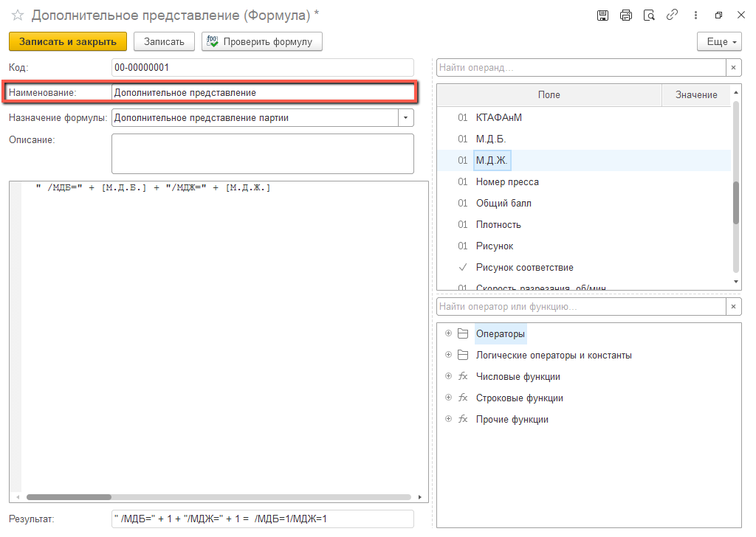Toggle the Рисунок соответствие checkmark row
This screenshot has width=756, height=537.
click(x=524, y=267)
